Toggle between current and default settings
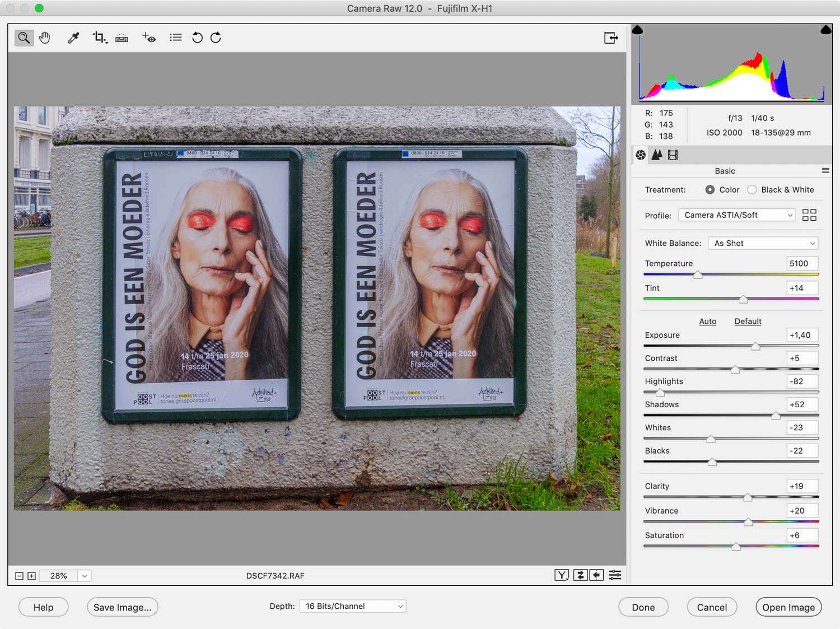 click(x=615, y=575)
